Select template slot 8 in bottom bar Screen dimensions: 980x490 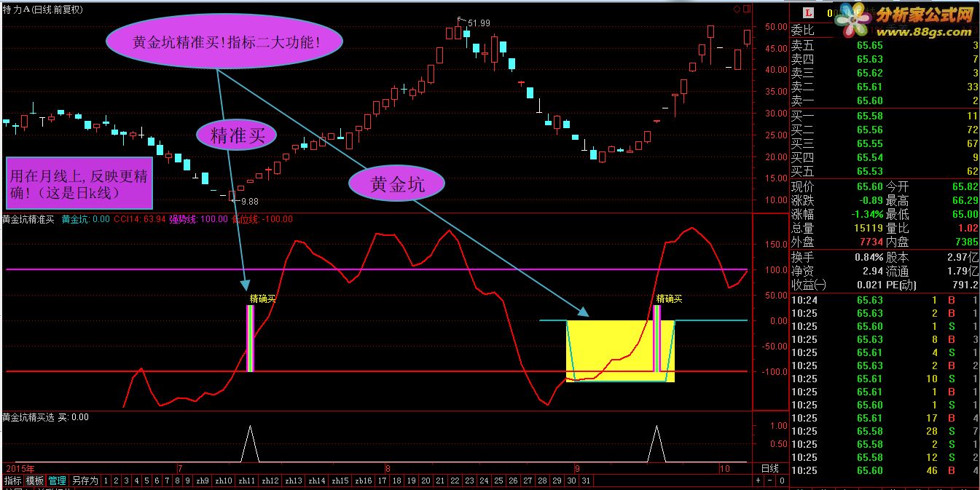click(177, 481)
